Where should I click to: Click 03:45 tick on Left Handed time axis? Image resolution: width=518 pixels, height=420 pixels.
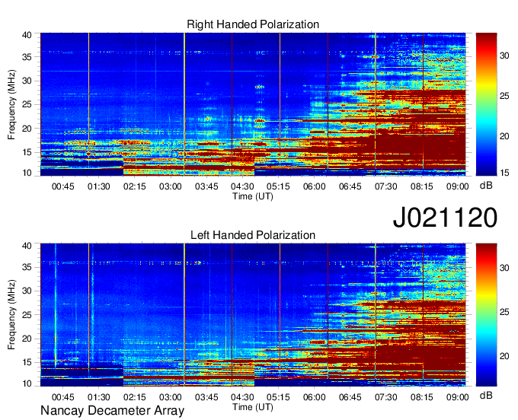coord(206,397)
